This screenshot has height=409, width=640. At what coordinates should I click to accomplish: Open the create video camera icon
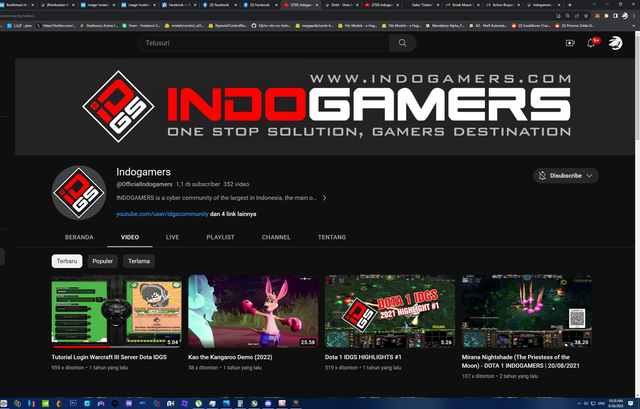pos(570,43)
